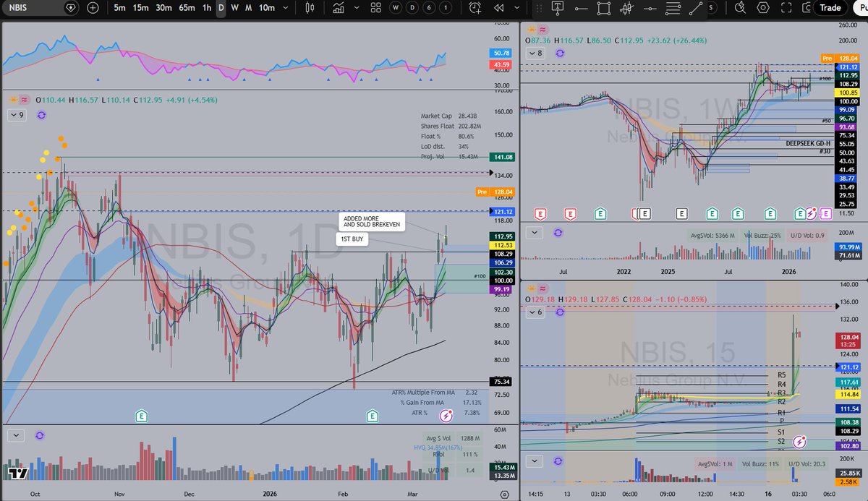Click the diamond icon beside NBIS symbol
Image resolution: width=868 pixels, height=501 pixels.
(x=70, y=8)
